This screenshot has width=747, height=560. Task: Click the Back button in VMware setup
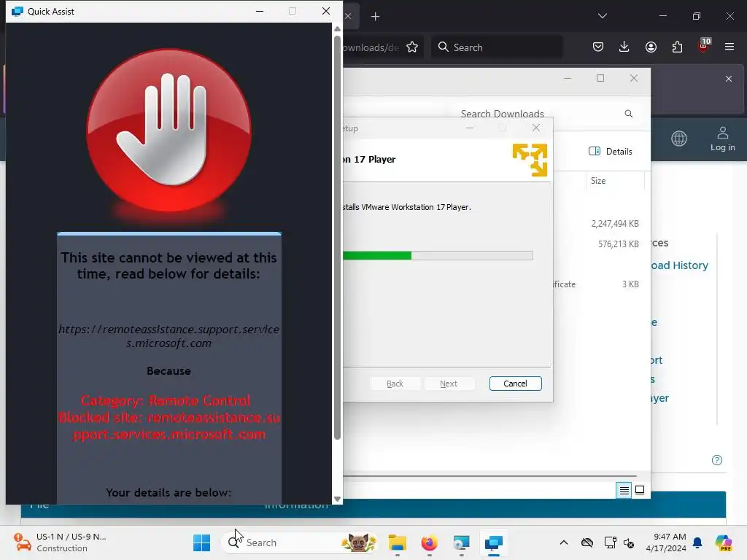[395, 384]
